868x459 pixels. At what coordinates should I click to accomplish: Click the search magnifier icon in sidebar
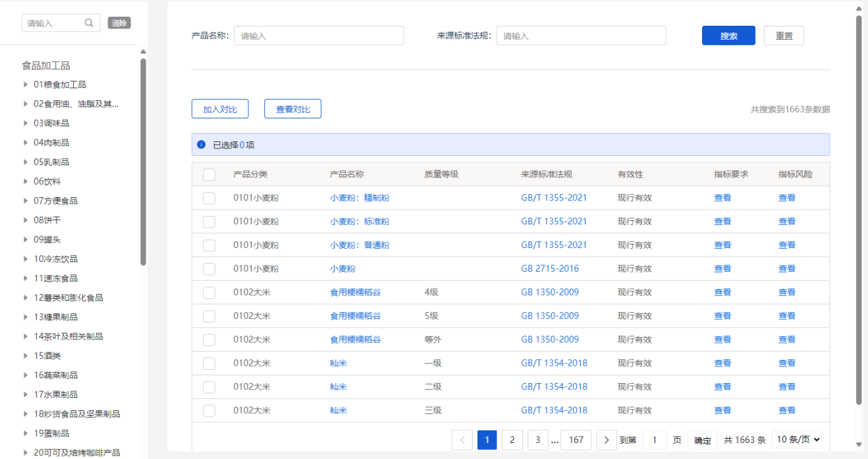[x=89, y=23]
